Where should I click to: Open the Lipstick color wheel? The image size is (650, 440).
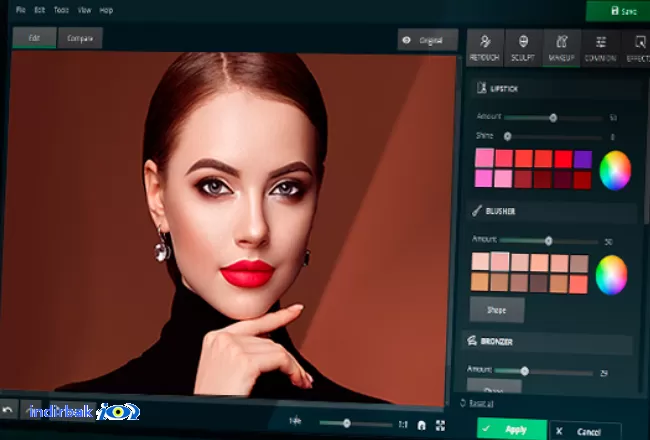click(615, 170)
